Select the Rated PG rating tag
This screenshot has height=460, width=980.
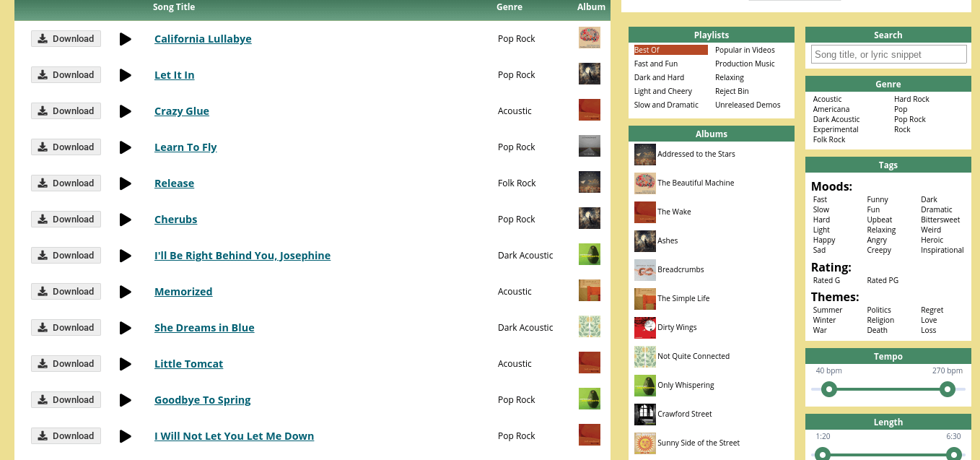click(x=883, y=280)
